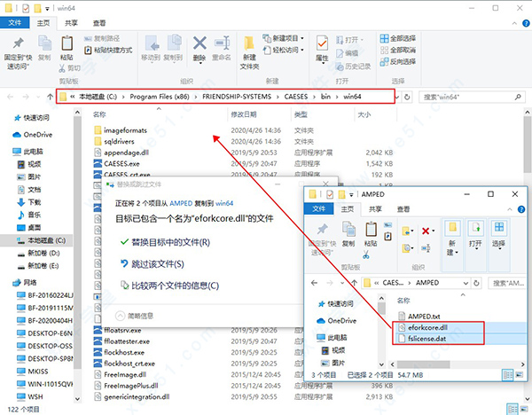Viewport: 532px width, 415px height.
Task: Switch to Share (共享) tab in AMPED window
Action: [375, 209]
